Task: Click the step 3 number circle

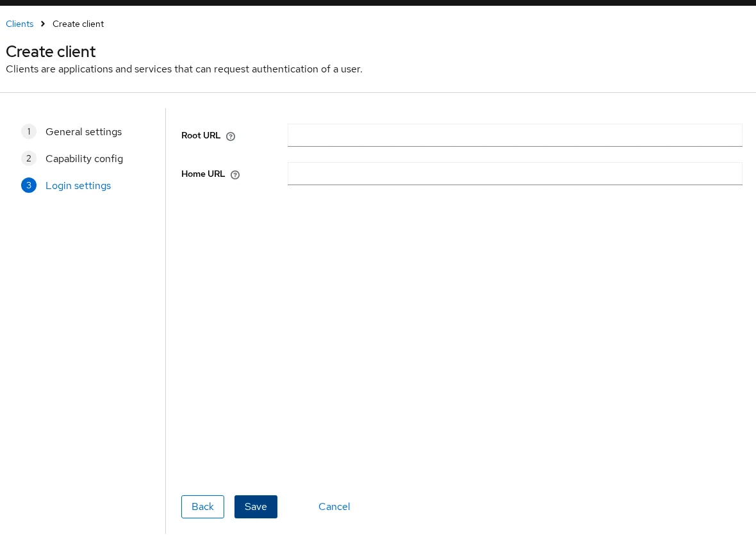Action: (29, 186)
